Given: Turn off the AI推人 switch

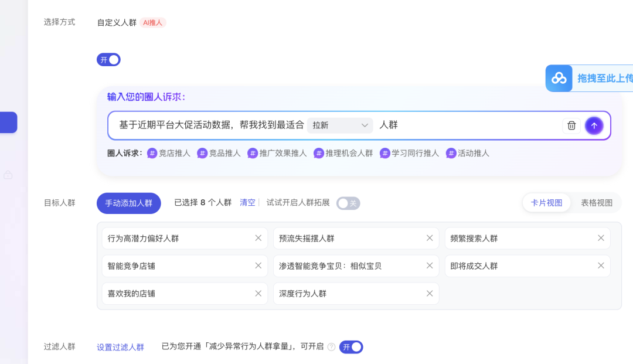Looking at the screenshot, I should click(x=108, y=60).
